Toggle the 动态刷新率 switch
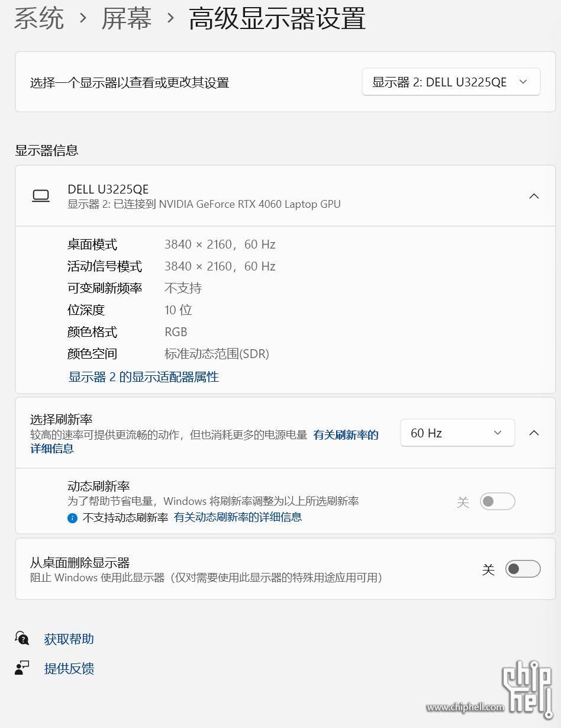 pyautogui.click(x=497, y=502)
